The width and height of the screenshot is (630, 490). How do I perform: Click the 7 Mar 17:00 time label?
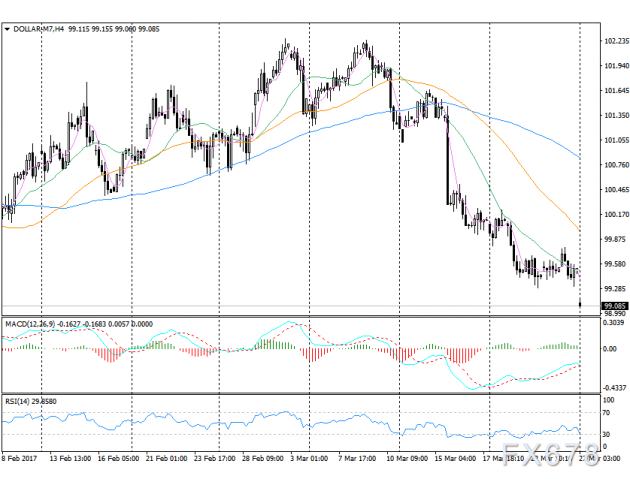coord(357,458)
